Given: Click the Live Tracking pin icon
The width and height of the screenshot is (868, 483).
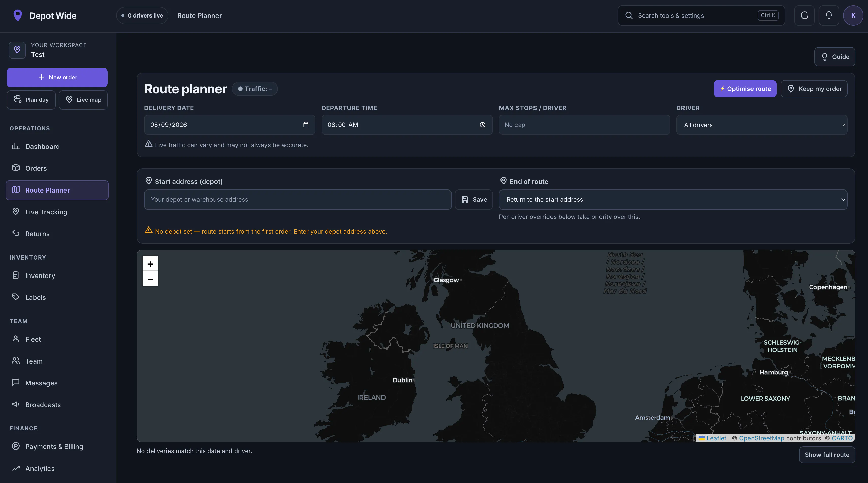Looking at the screenshot, I should (x=15, y=212).
